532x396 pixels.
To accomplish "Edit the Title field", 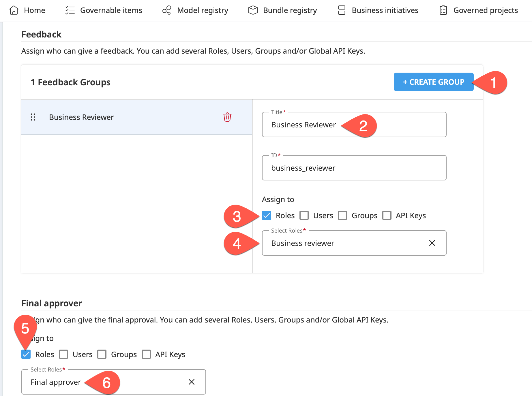I will coord(354,125).
